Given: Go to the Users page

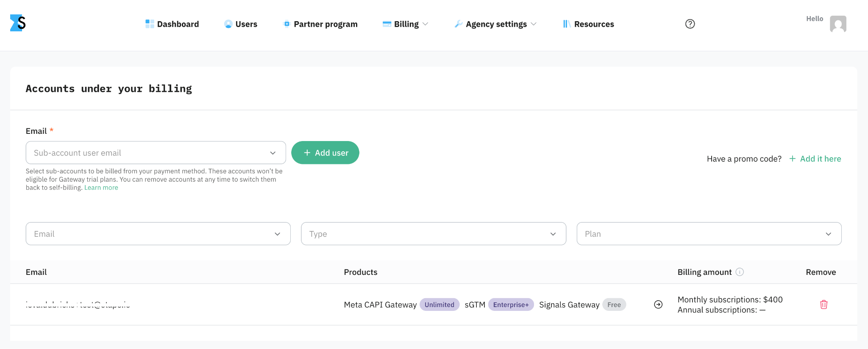Looking at the screenshot, I should click(241, 24).
